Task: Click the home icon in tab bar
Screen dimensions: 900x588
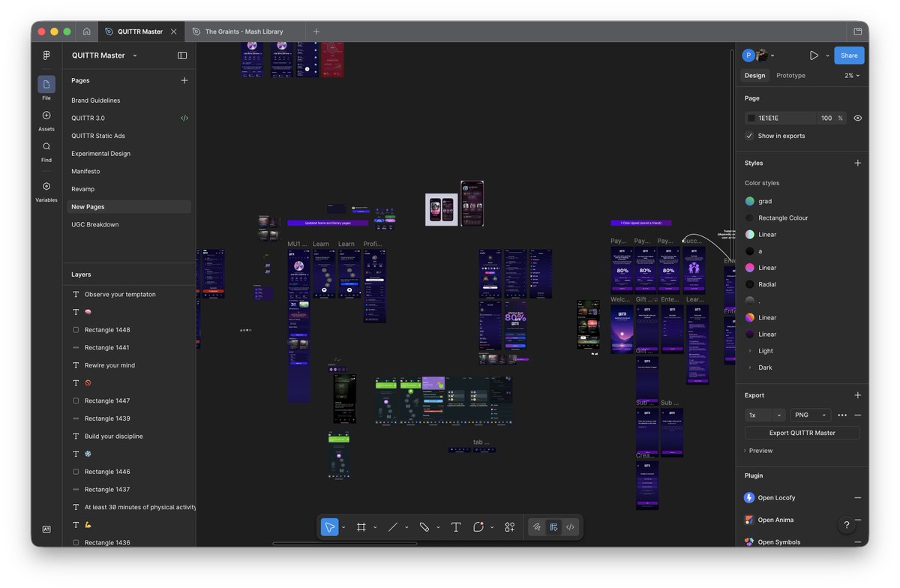Action: pos(87,31)
